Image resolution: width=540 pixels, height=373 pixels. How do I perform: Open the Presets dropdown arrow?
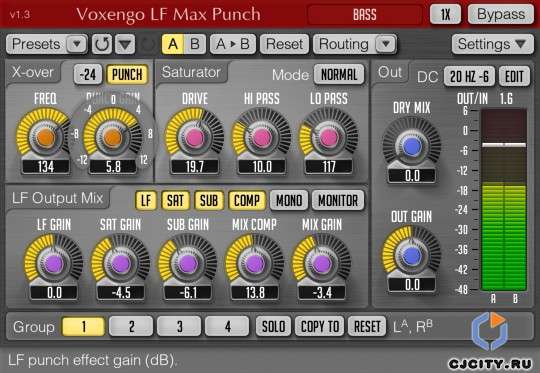tap(77, 44)
